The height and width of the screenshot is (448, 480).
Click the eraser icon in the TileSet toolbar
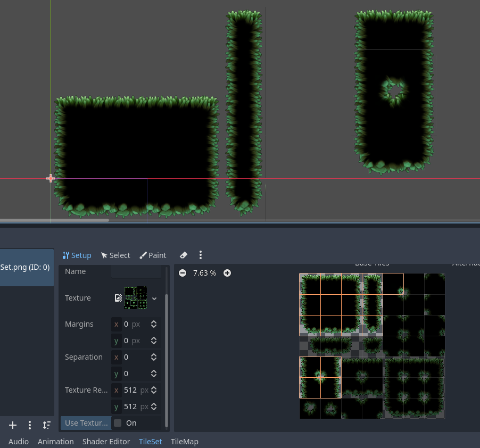(x=183, y=255)
